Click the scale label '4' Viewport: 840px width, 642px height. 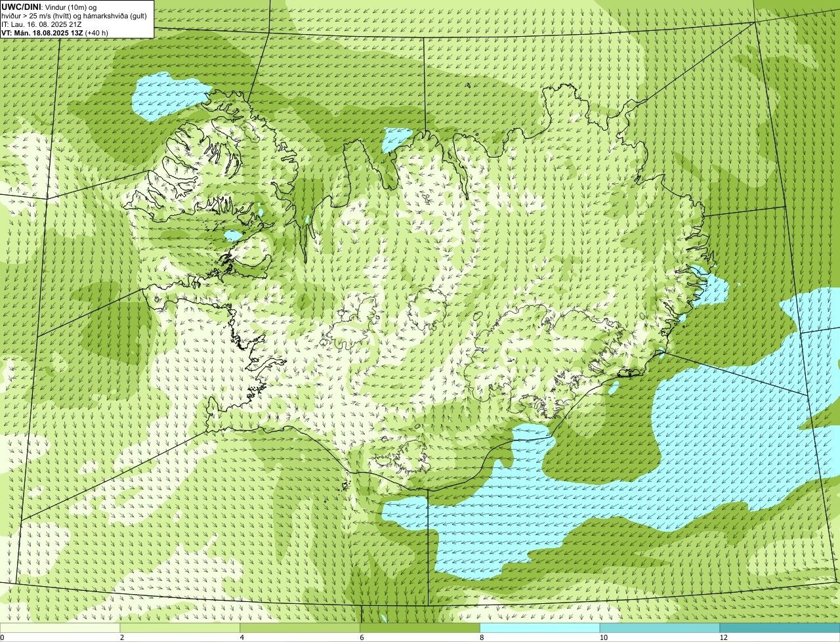click(242, 637)
